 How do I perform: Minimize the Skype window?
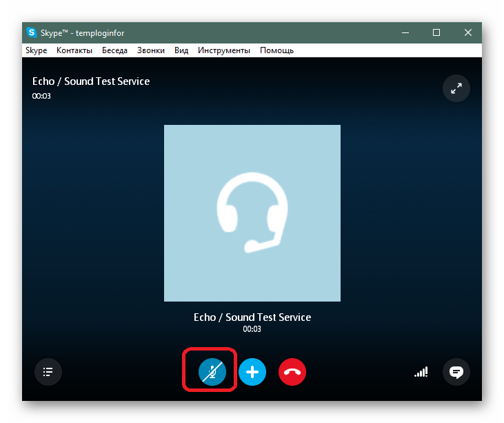point(405,32)
